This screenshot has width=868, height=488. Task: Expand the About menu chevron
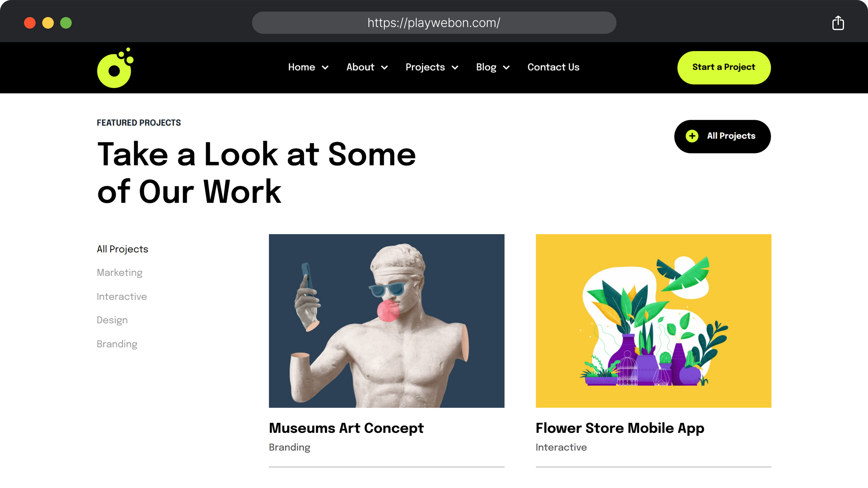click(x=384, y=68)
